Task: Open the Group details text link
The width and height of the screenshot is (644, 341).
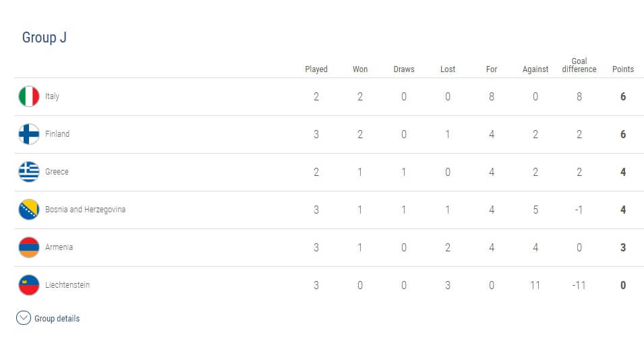Action: tap(57, 319)
